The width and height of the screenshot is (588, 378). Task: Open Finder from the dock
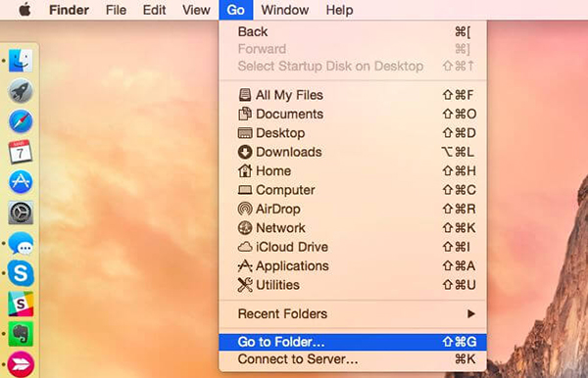(21, 61)
